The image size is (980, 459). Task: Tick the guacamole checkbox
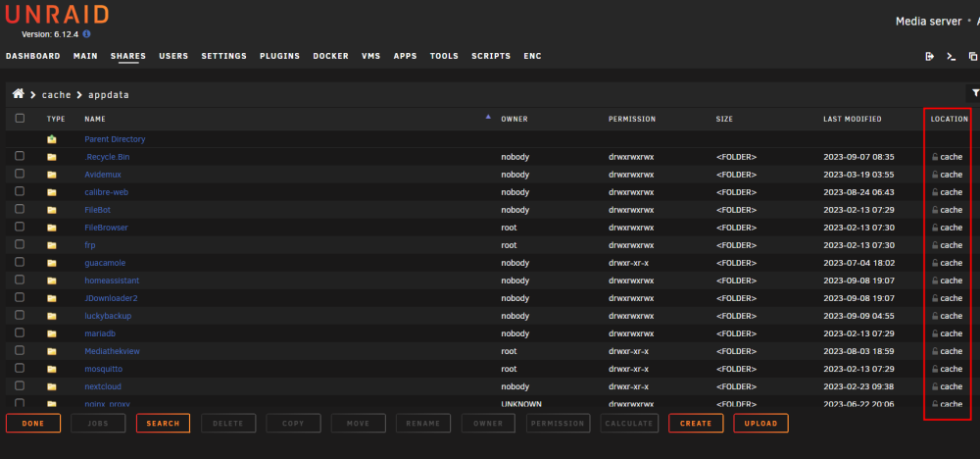click(x=20, y=262)
